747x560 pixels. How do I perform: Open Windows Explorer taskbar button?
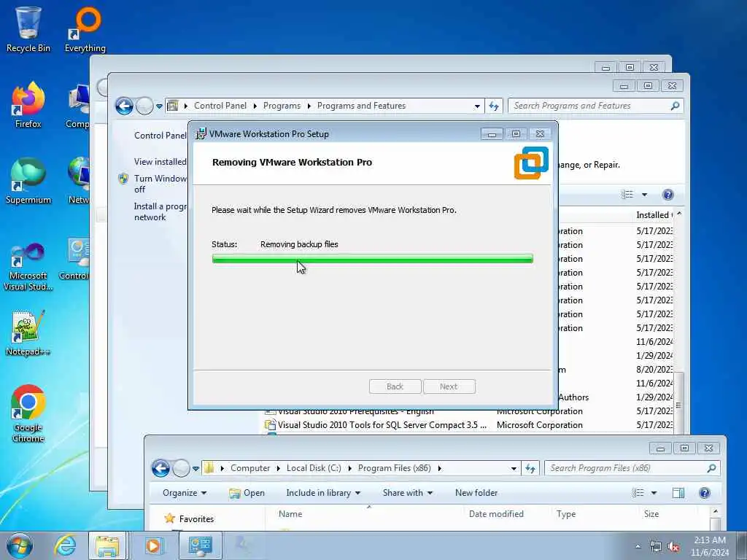pos(107,545)
